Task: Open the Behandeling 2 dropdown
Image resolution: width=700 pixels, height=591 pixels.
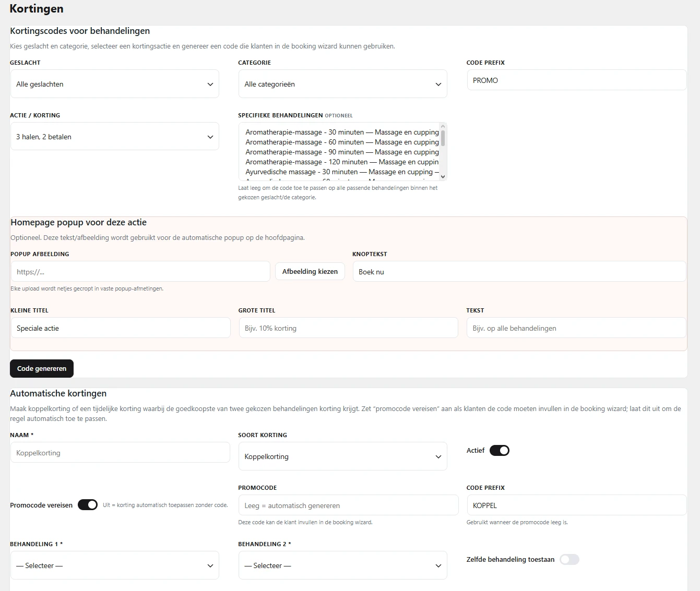Action: click(x=342, y=565)
